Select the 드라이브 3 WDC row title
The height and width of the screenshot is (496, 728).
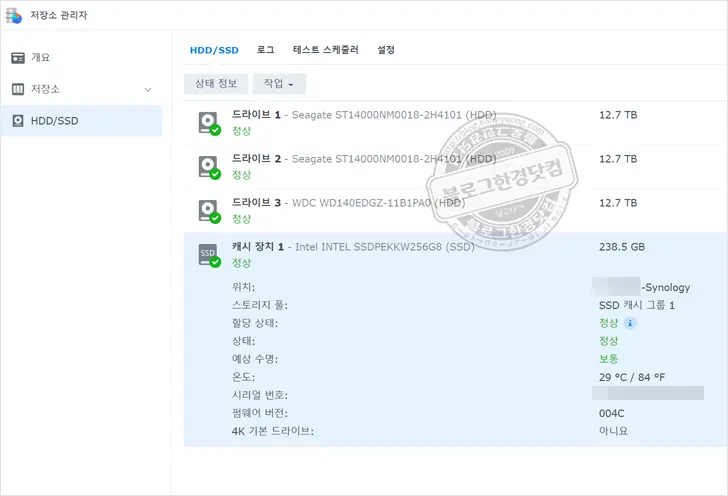[348, 203]
